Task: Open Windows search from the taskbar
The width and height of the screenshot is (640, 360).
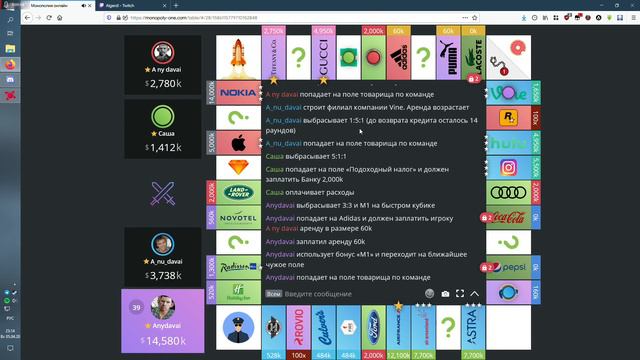Action: tap(10, 19)
